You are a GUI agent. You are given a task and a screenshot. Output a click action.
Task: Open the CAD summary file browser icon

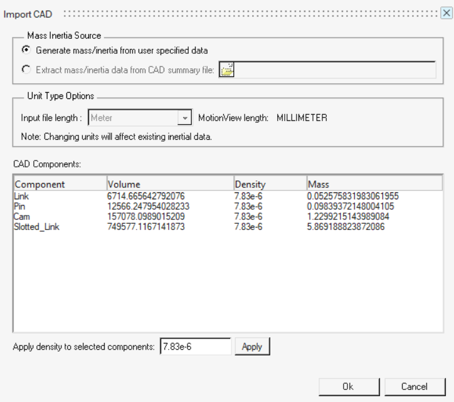(227, 70)
